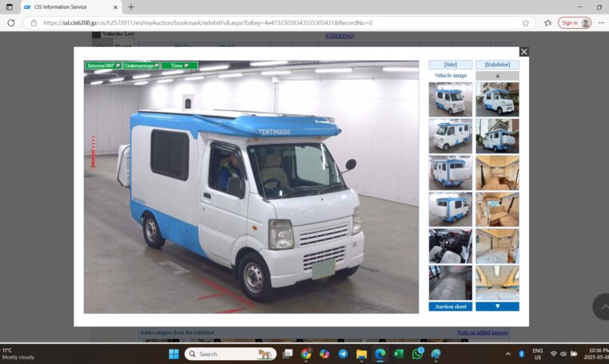
Task: Click the scroll-to-top round button
Action: [602, 307]
